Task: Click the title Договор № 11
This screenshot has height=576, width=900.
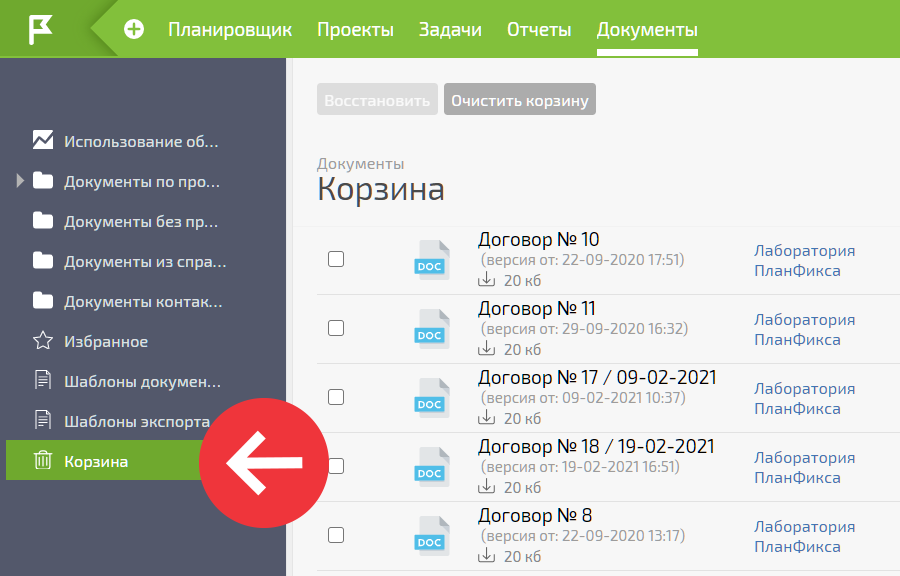Action: [537, 308]
